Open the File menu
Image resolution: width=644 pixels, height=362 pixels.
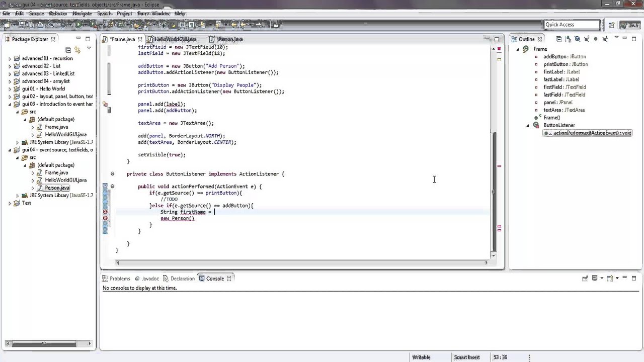click(x=7, y=13)
